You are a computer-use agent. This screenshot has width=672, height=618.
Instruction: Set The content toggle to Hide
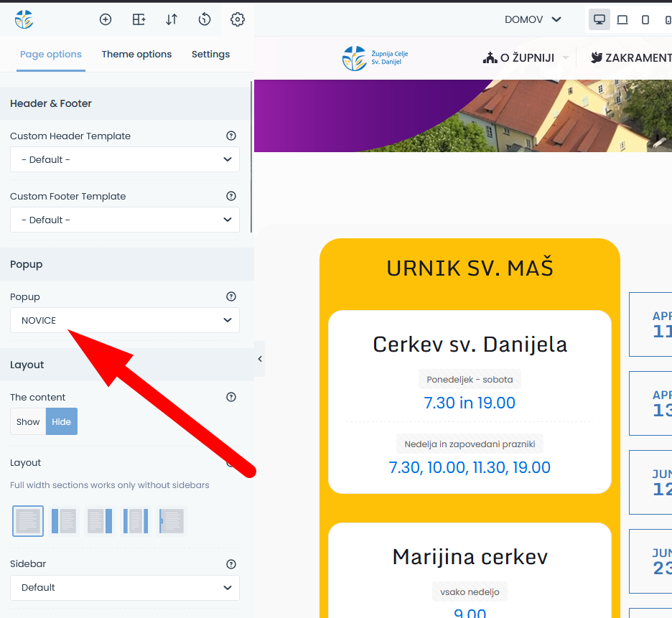tap(62, 421)
